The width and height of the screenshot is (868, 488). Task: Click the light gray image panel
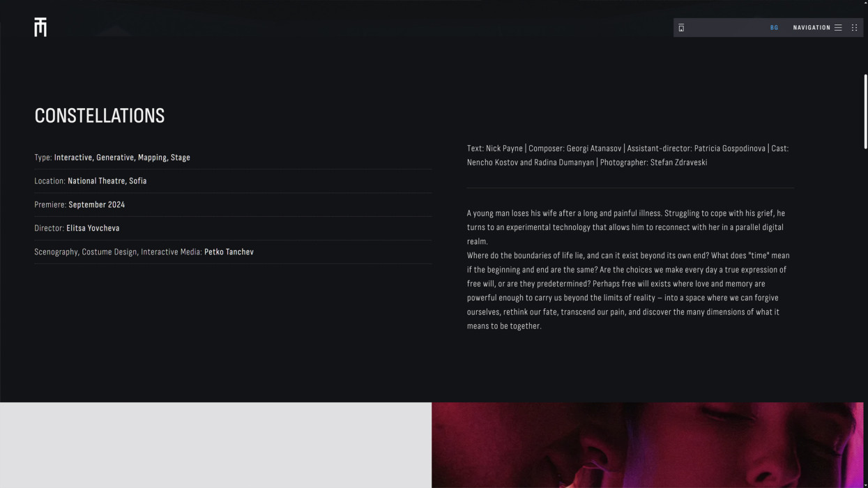pyautogui.click(x=215, y=445)
